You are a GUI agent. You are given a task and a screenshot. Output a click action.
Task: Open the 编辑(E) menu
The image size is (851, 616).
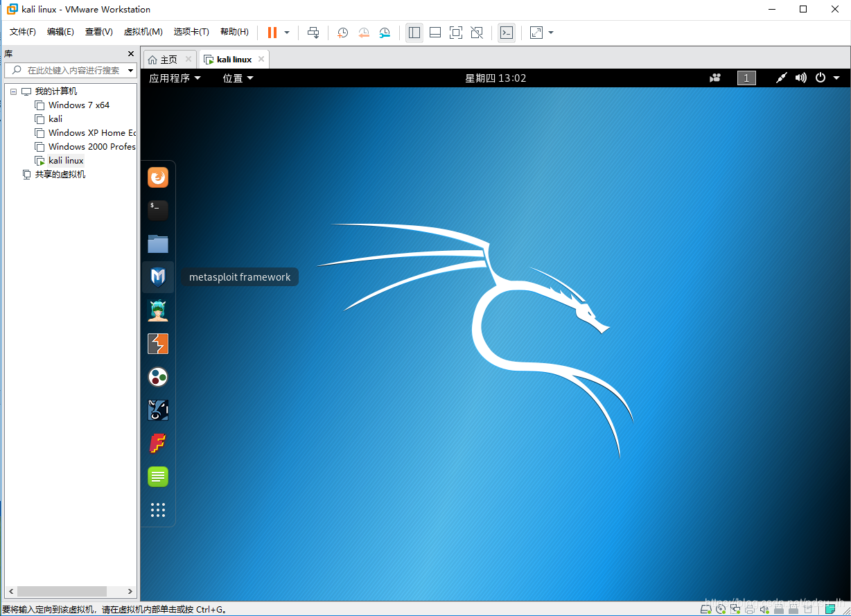tap(60, 32)
